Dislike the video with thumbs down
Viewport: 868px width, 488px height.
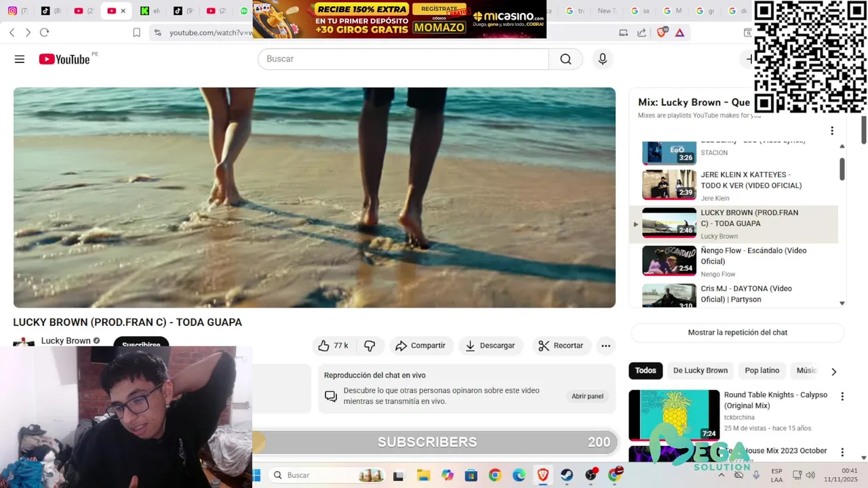coord(370,346)
